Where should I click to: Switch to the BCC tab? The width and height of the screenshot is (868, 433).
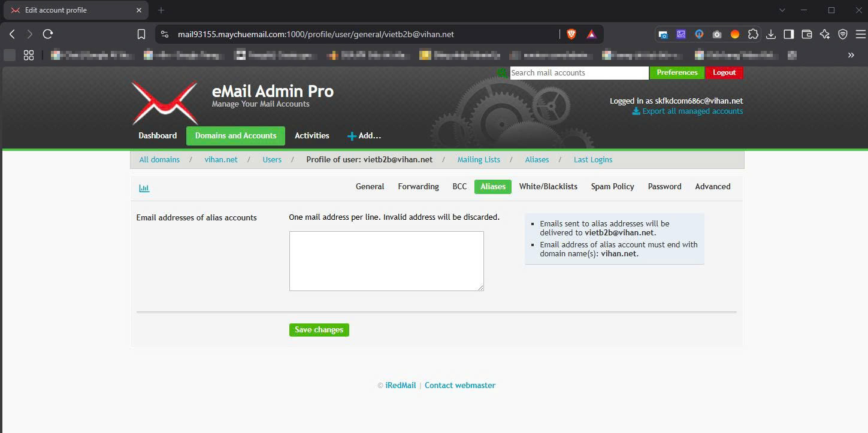tap(459, 187)
